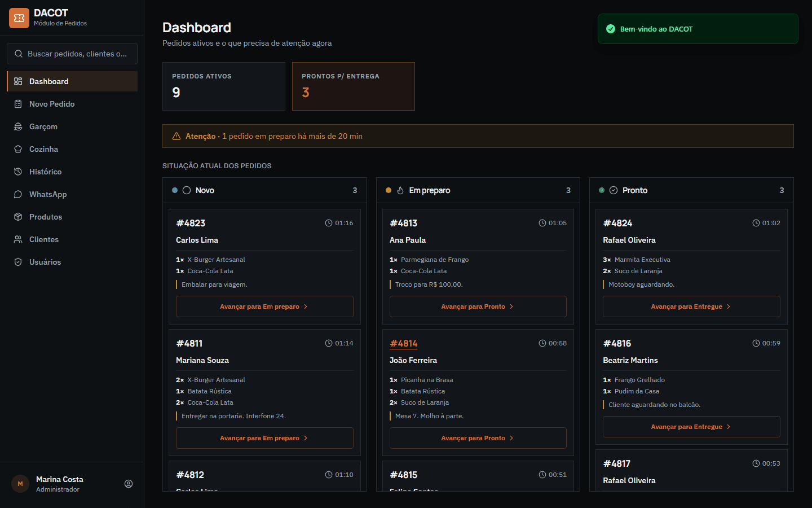Click the Clientes people icon
812x508 pixels.
point(18,239)
